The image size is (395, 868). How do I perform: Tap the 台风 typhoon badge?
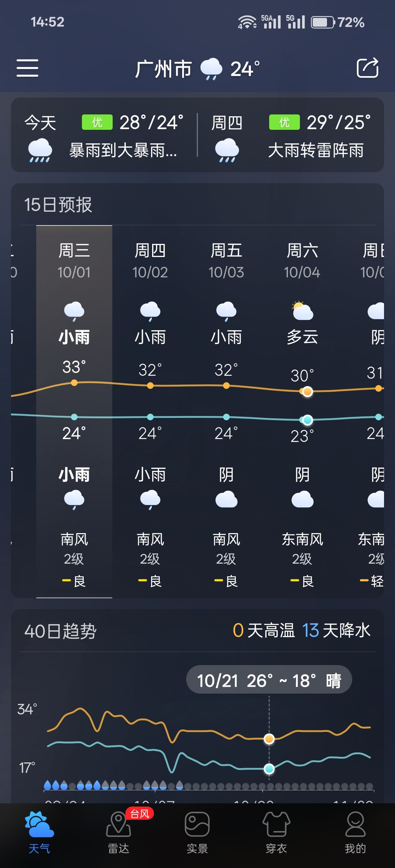140,814
